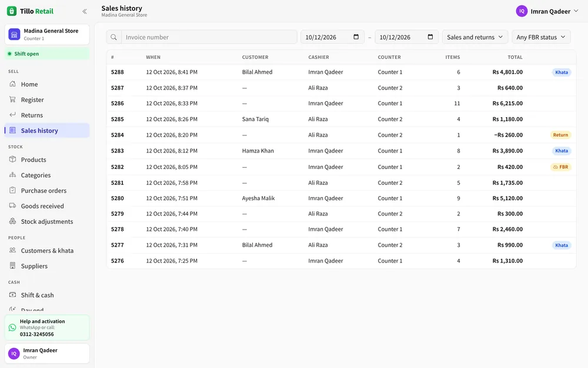The image size is (588, 368).
Task: Open Returns from the sidebar
Action: click(x=47, y=115)
